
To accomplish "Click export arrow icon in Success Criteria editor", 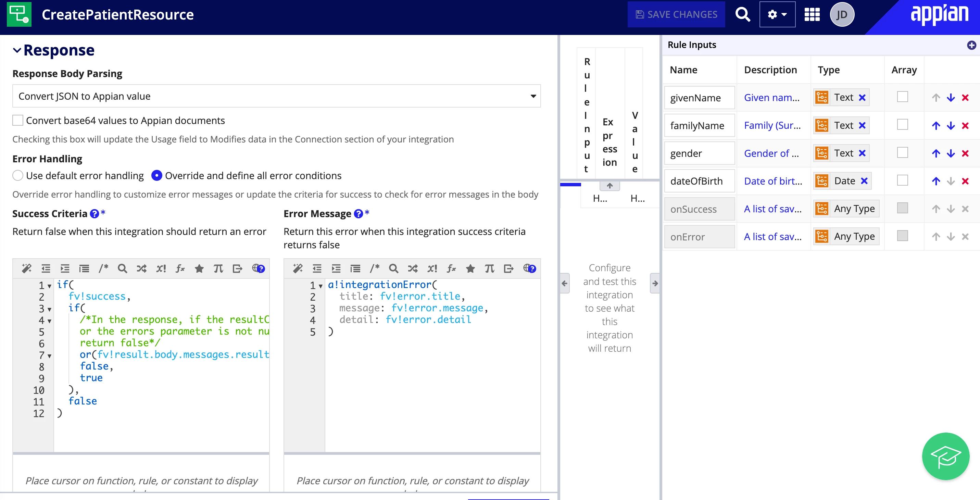I will [237, 268].
